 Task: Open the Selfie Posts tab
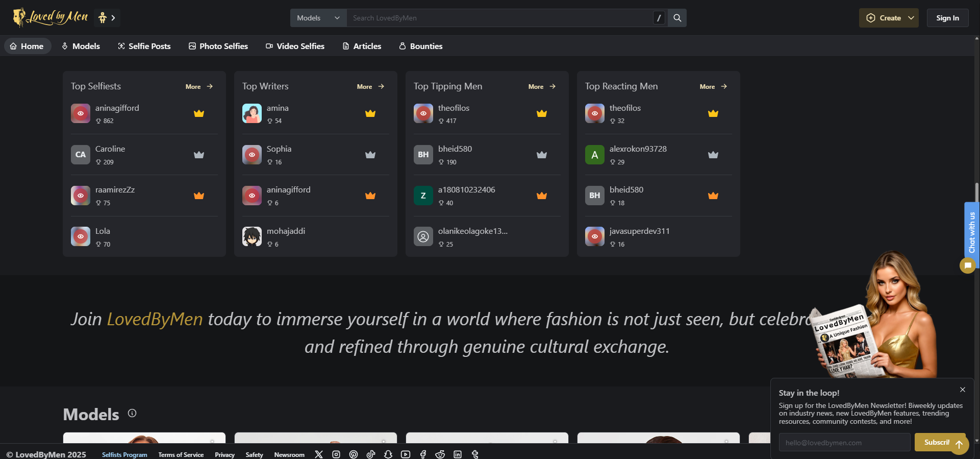(x=144, y=46)
